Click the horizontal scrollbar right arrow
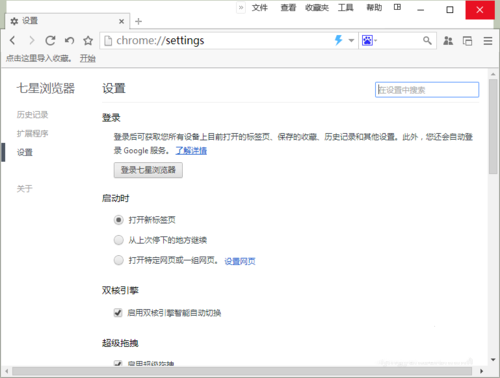500x378 pixels. (x=481, y=371)
